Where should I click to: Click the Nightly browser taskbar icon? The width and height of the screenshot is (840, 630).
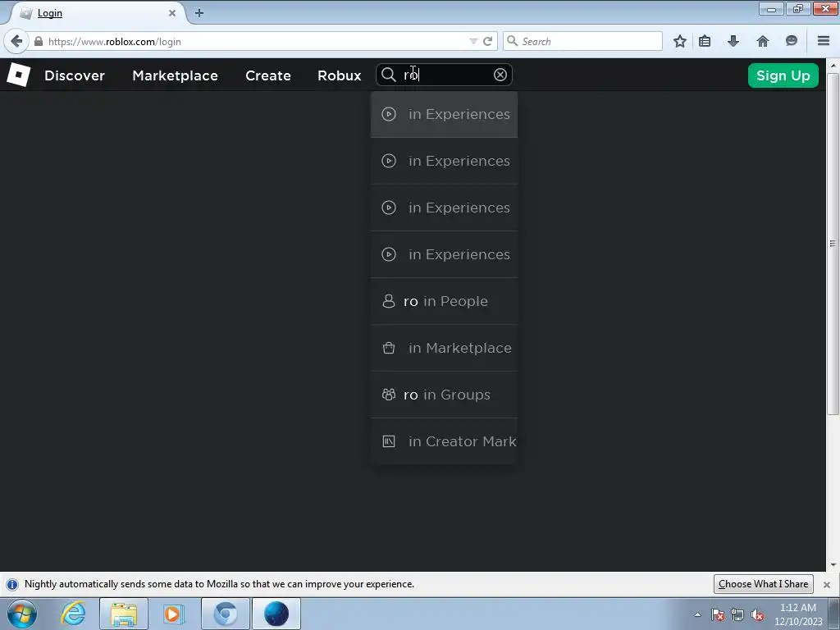click(276, 614)
